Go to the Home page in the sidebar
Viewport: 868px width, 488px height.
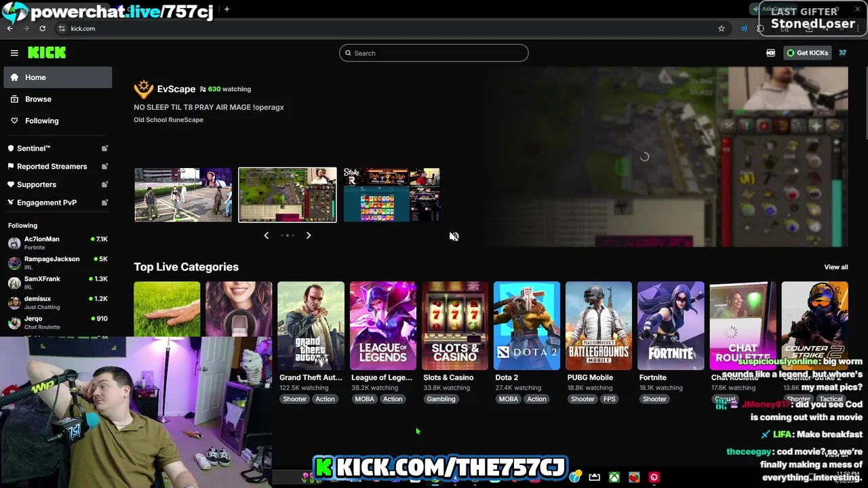point(58,77)
